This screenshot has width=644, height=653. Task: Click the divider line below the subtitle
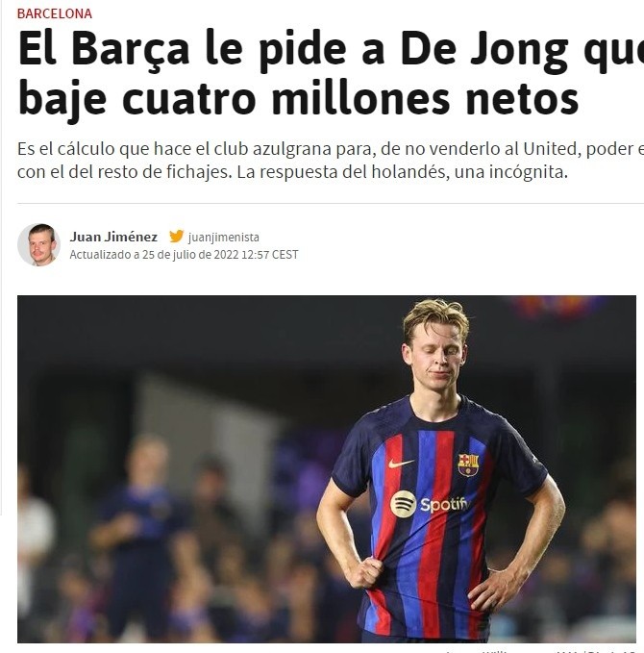(331, 204)
